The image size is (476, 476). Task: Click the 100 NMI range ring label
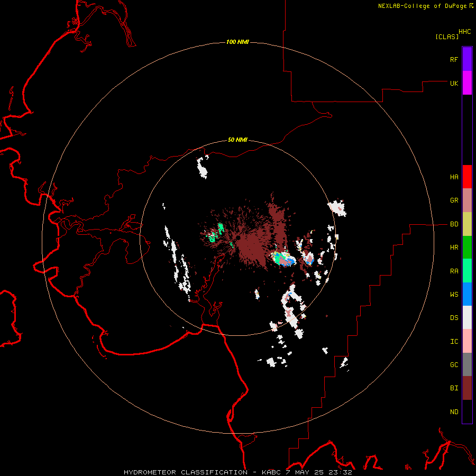click(237, 42)
